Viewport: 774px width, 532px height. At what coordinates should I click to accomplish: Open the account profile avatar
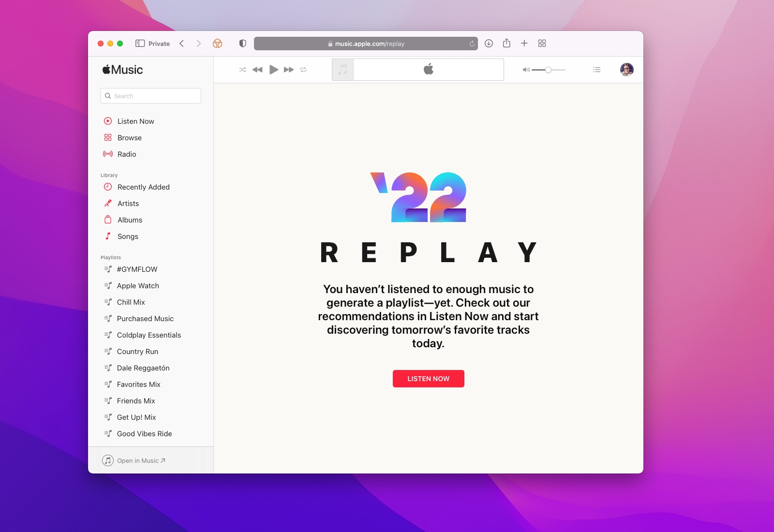pos(627,70)
